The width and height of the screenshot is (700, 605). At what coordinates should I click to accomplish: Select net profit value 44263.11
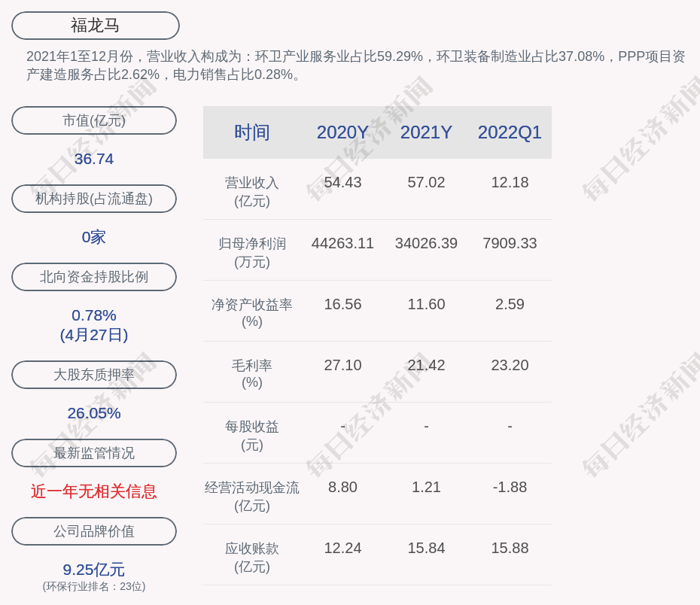tap(342, 243)
